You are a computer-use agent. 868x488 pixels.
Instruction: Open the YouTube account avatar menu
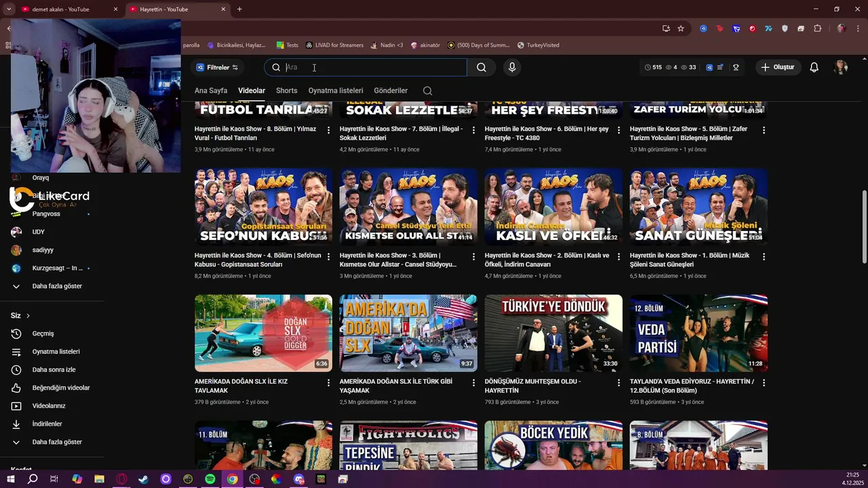(841, 67)
